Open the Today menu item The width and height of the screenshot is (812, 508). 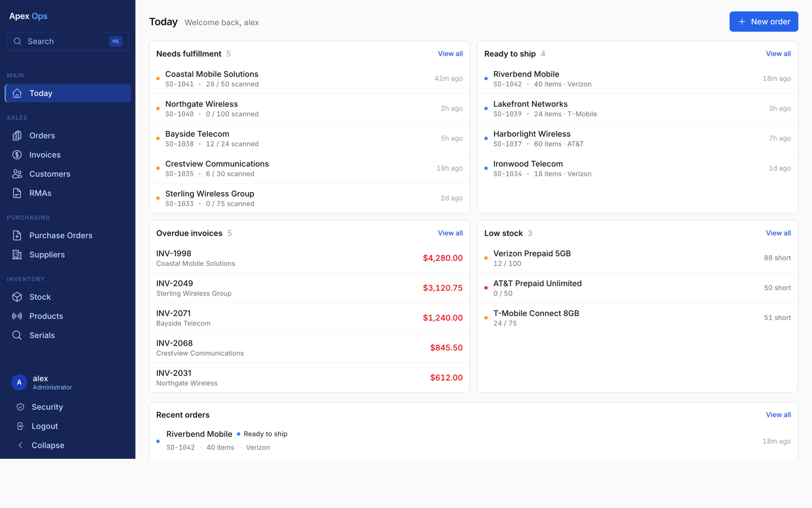tap(68, 93)
